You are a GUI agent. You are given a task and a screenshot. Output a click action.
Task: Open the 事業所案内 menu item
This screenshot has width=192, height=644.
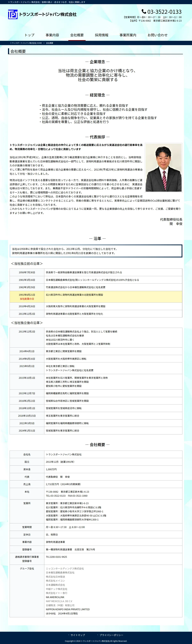click(128, 35)
